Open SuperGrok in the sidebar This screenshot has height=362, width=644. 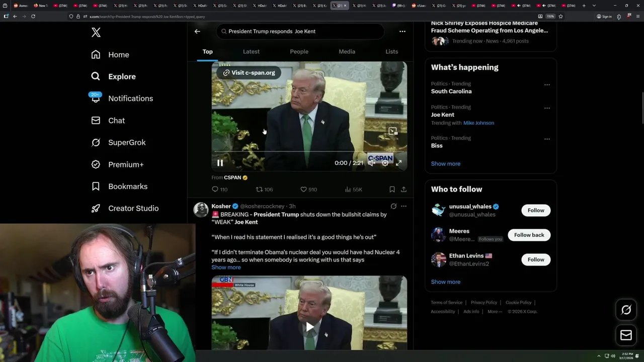click(119, 142)
